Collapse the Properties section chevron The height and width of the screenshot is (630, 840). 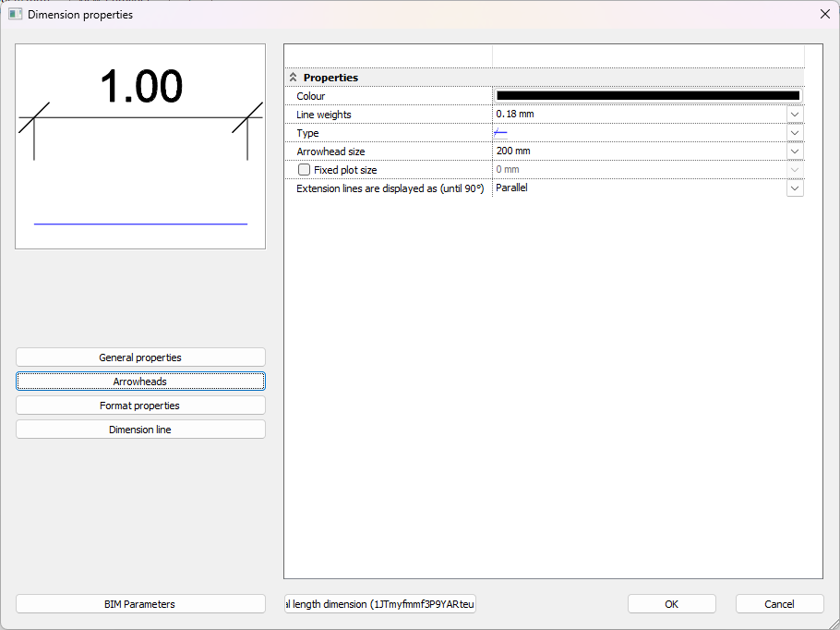[x=294, y=78]
